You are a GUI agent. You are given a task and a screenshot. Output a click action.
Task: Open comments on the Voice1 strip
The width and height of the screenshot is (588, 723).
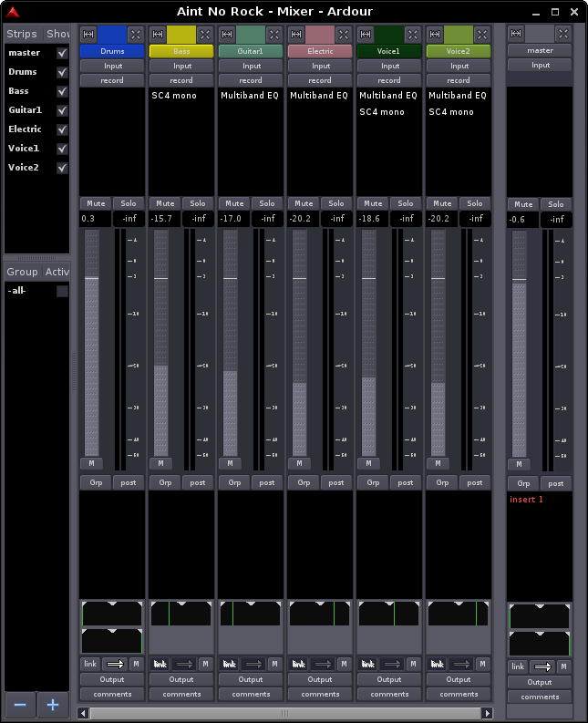pos(389,694)
